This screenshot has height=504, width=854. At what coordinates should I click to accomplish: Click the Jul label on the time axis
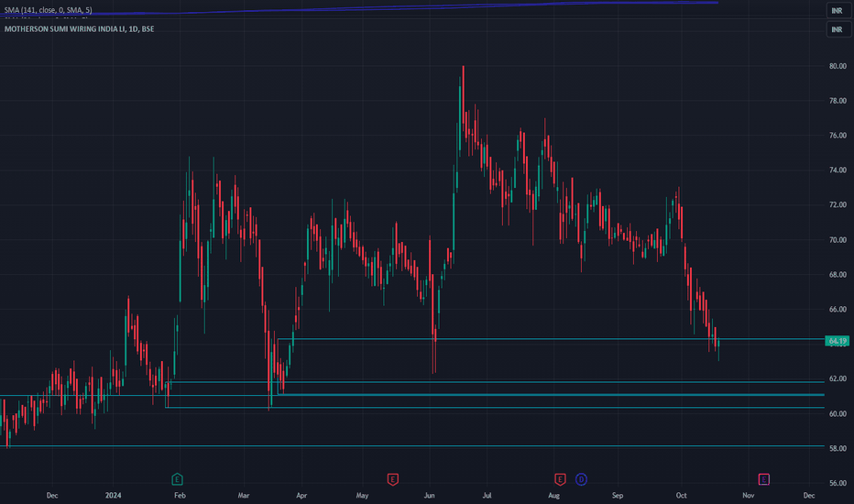(x=487, y=495)
